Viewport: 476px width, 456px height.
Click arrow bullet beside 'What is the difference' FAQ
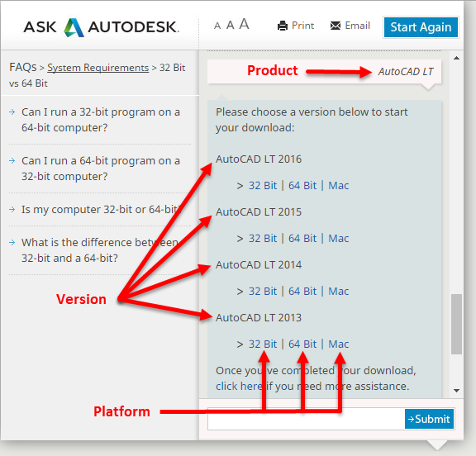pyautogui.click(x=12, y=242)
